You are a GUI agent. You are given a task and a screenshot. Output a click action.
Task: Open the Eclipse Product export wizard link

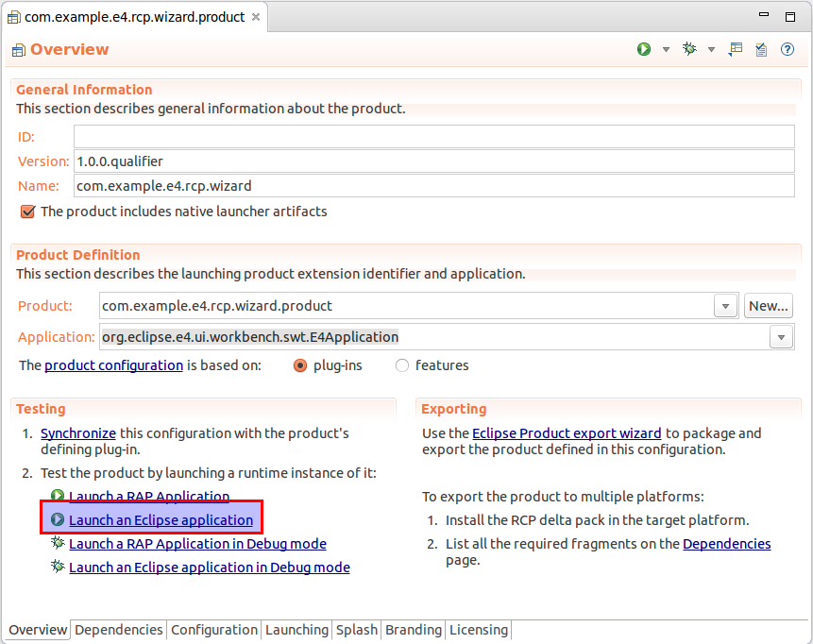coord(567,433)
